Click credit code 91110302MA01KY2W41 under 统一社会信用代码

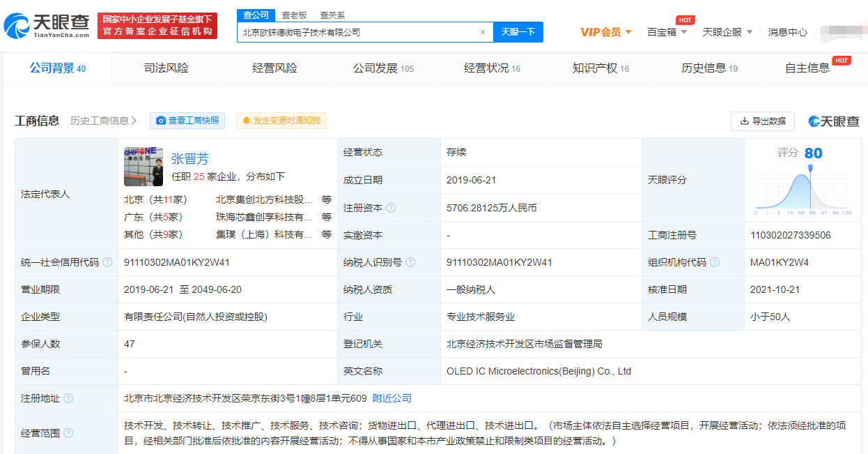coord(177,262)
